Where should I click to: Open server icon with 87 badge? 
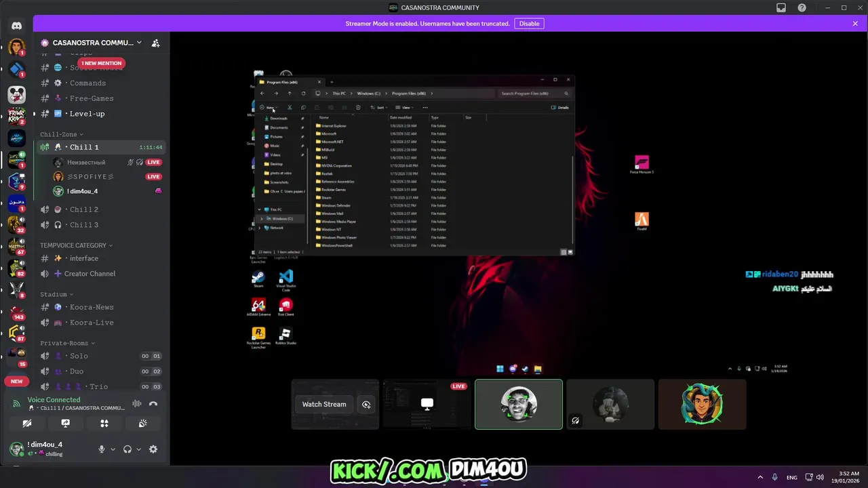pos(16,333)
